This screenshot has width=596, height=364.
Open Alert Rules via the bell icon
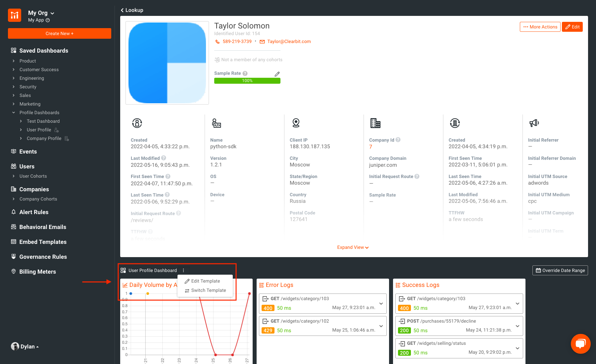14,212
